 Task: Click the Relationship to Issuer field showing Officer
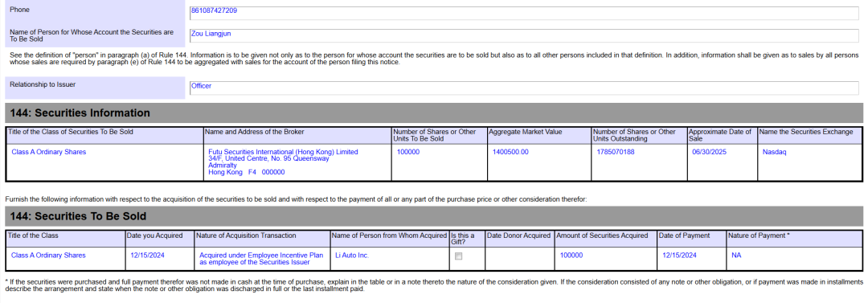(x=524, y=88)
